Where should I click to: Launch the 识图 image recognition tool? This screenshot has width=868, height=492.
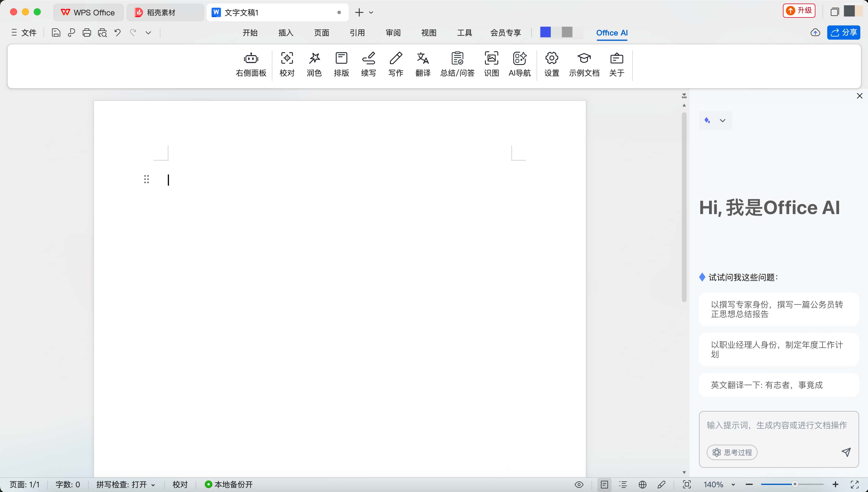(x=491, y=64)
